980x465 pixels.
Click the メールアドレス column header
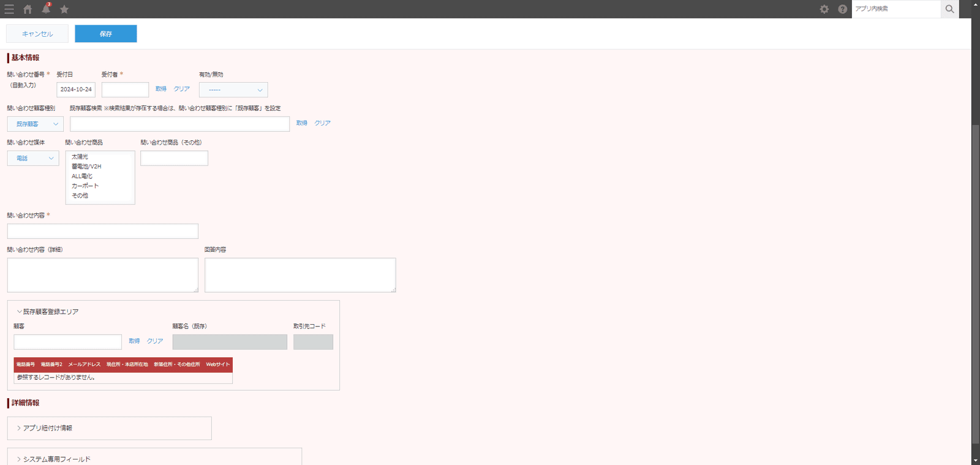85,365
